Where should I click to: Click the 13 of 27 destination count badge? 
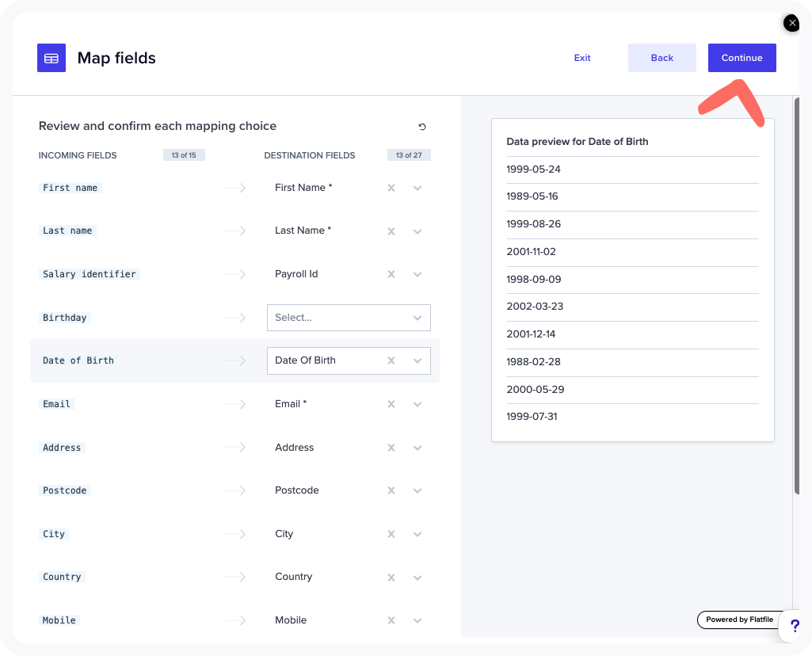click(x=409, y=154)
